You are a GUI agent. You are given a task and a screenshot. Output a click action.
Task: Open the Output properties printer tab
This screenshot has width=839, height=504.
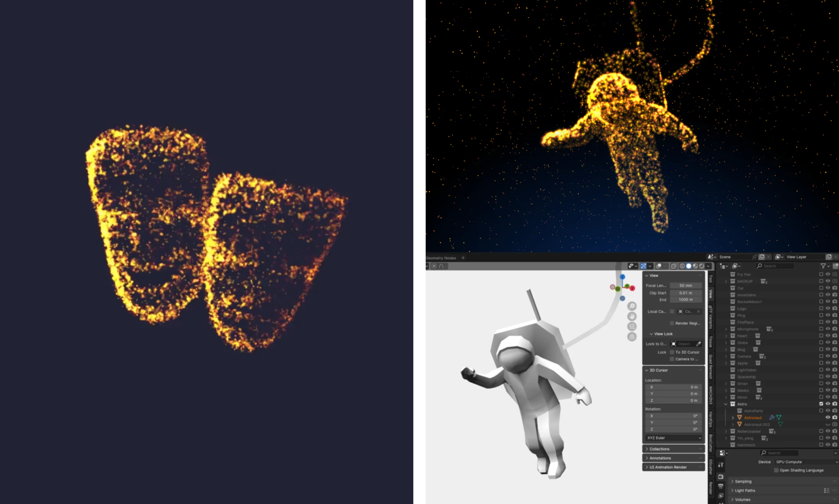coord(721,486)
